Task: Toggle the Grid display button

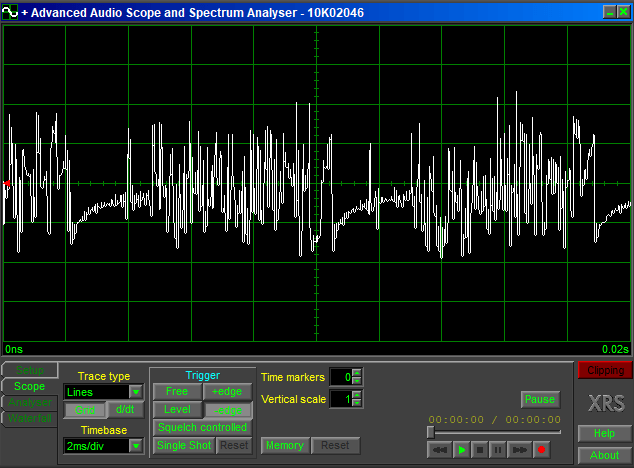Action: pyautogui.click(x=85, y=410)
